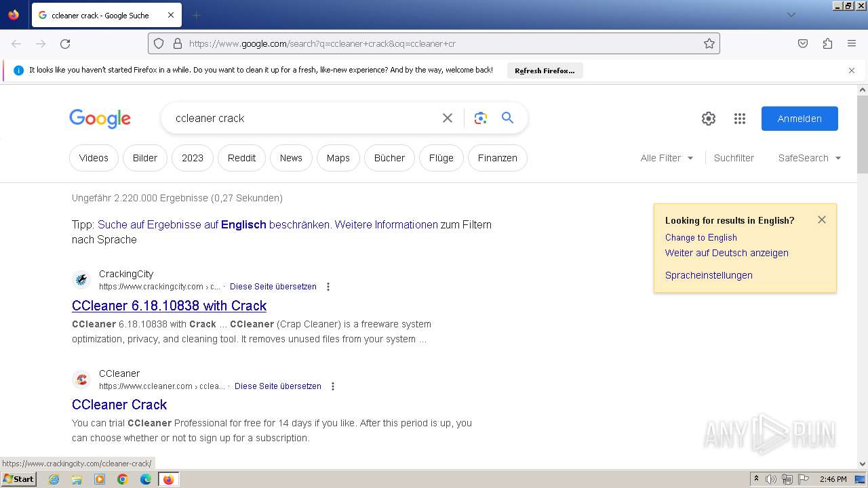The width and height of the screenshot is (868, 488).
Task: Select the News filter chip
Action: point(291,158)
